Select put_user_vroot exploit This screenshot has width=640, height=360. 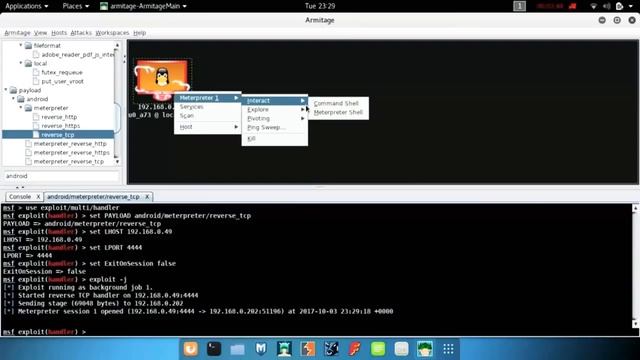pos(62,82)
